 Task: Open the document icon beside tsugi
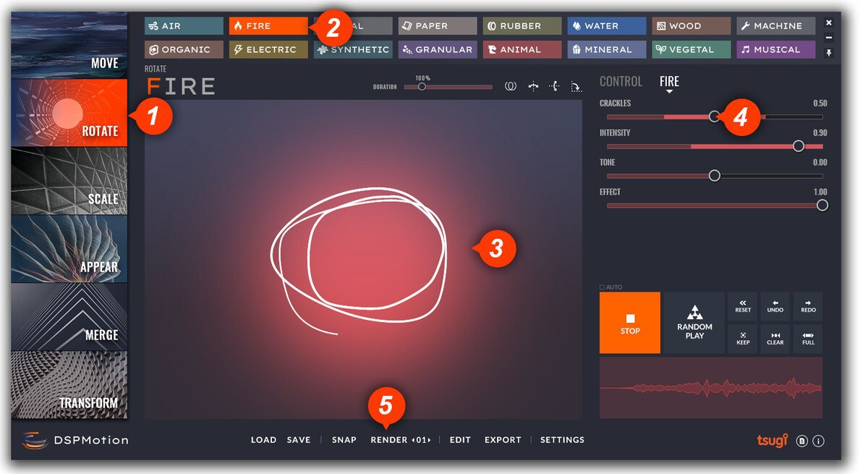(x=801, y=441)
